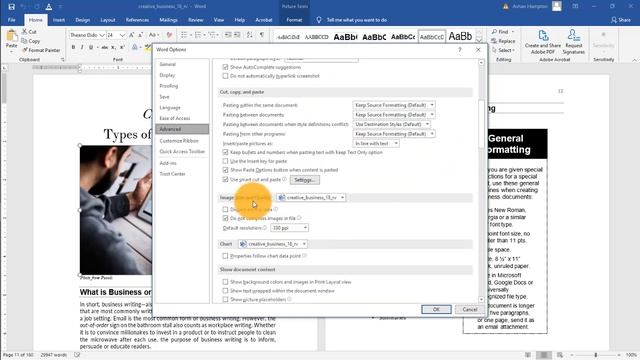Click the Word Options help question mark
Image resolution: width=640 pixels, height=360 pixels.
460,49
